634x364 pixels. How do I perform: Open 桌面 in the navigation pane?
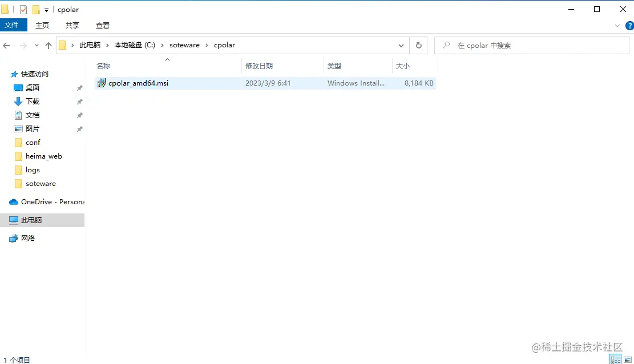pos(33,88)
